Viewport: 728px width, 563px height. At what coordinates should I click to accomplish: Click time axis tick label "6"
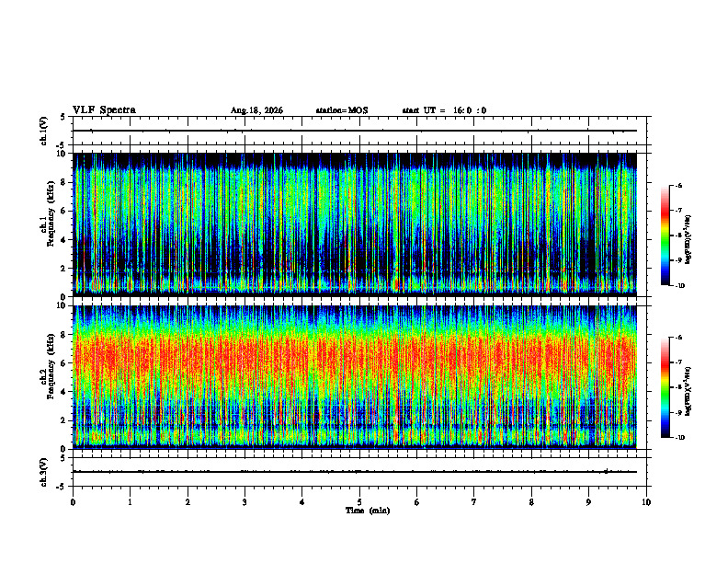click(x=417, y=502)
